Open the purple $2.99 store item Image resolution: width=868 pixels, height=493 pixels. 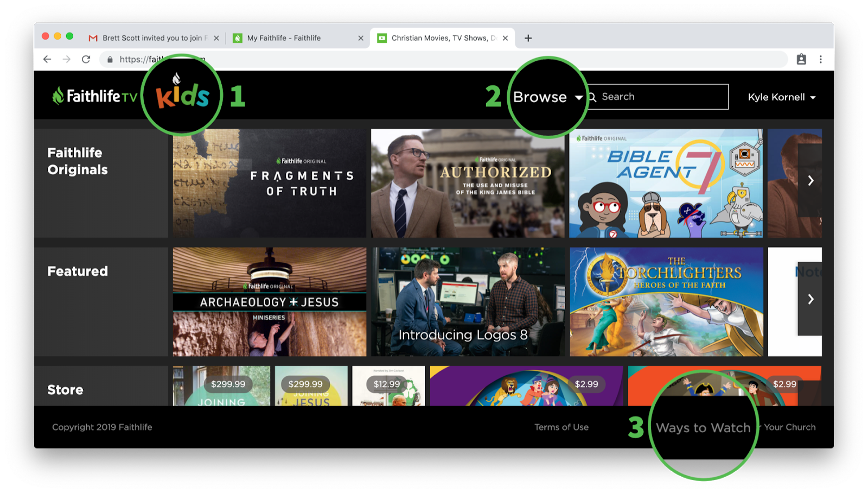pyautogui.click(x=526, y=385)
